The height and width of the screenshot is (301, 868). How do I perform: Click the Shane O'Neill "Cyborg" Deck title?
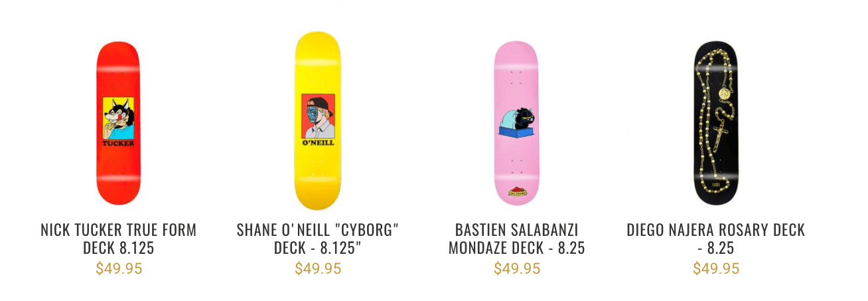click(318, 239)
